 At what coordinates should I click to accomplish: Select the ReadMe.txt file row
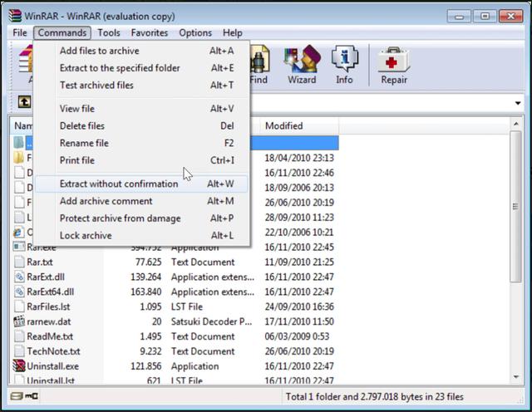pyautogui.click(x=50, y=336)
